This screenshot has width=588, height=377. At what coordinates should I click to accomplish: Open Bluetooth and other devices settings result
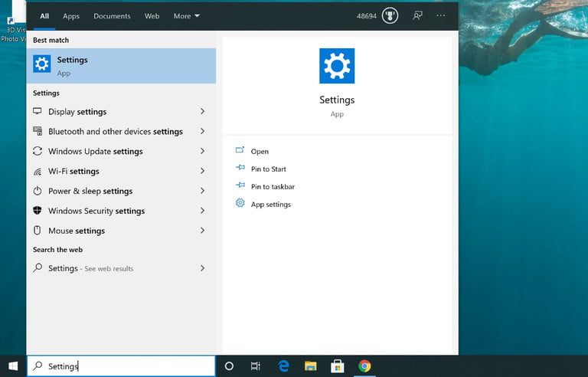[121, 132]
